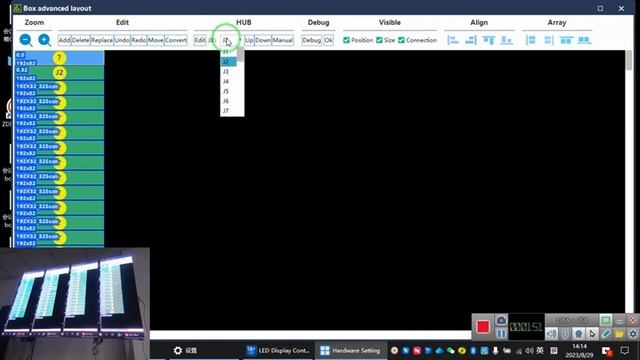Click the recorder screenshot camera icon
Screen dimensions: 640x360
(x=501, y=320)
